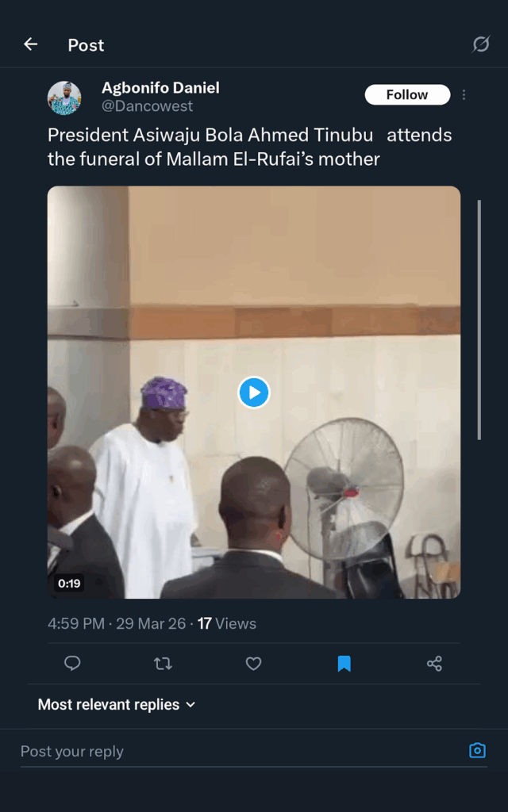508x812 pixels.
Task: Like the post with the heart icon
Action: tap(253, 664)
